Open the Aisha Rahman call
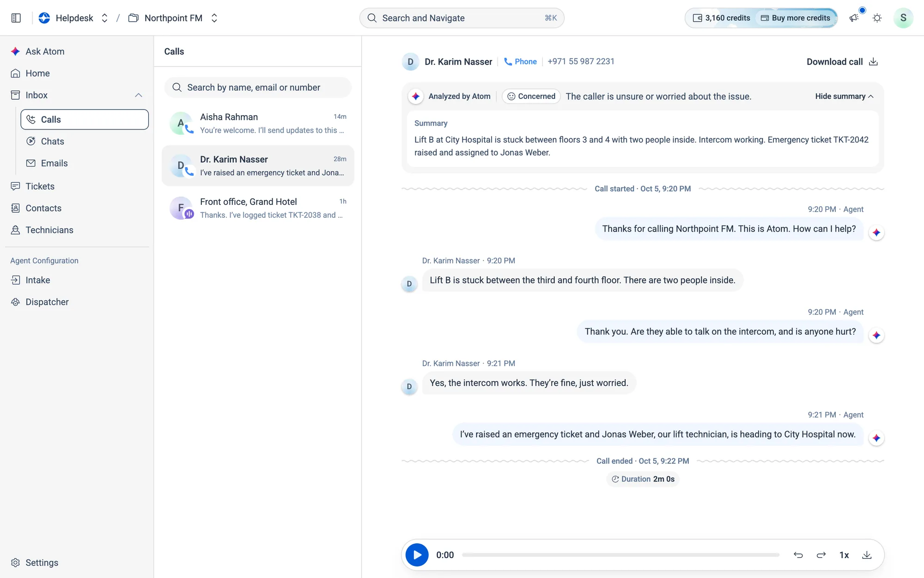The image size is (924, 578). (x=258, y=123)
